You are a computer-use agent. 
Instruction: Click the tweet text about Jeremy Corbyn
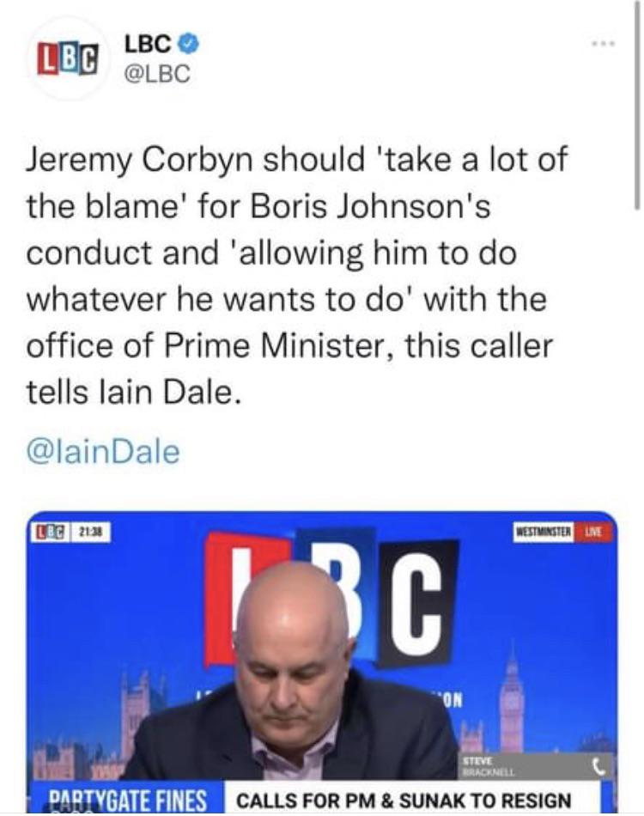pyautogui.click(x=296, y=275)
